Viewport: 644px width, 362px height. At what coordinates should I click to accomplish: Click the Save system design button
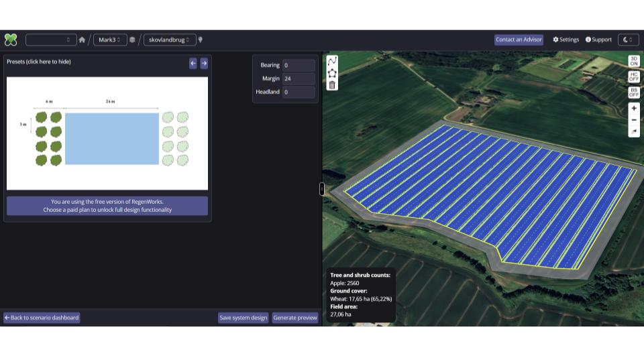tap(243, 318)
